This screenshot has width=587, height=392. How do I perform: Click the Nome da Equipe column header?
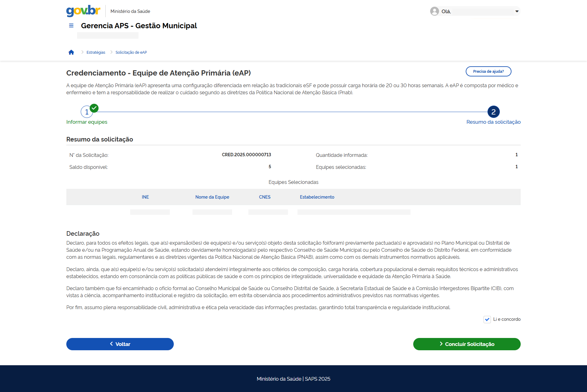point(212,197)
